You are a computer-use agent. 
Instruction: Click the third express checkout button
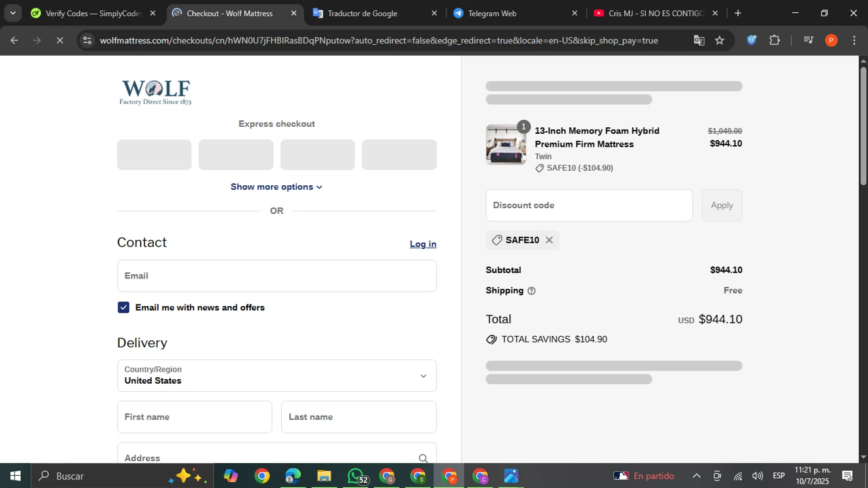click(x=318, y=155)
